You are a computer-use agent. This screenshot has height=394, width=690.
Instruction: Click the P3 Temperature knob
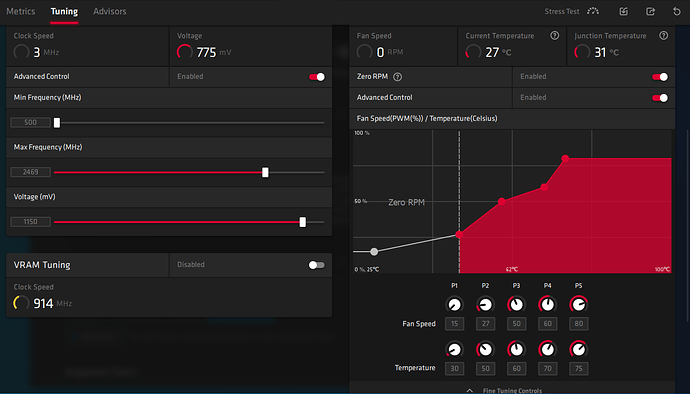pyautogui.click(x=516, y=350)
